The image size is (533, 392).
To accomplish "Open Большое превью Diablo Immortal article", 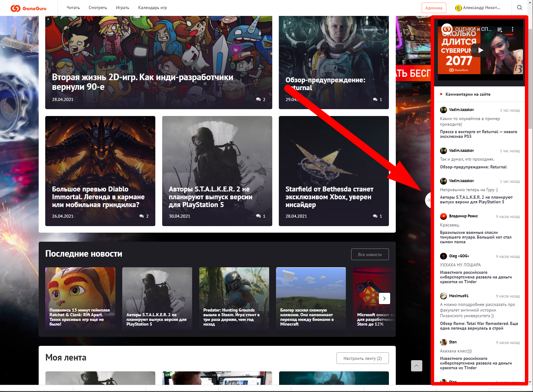I will tap(100, 171).
